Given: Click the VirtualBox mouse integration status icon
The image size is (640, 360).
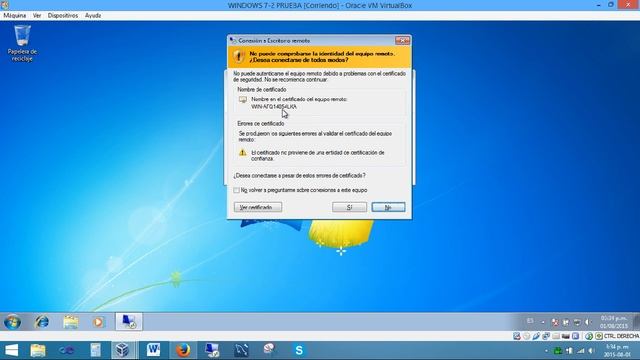Looking at the screenshot, I should click(x=589, y=336).
